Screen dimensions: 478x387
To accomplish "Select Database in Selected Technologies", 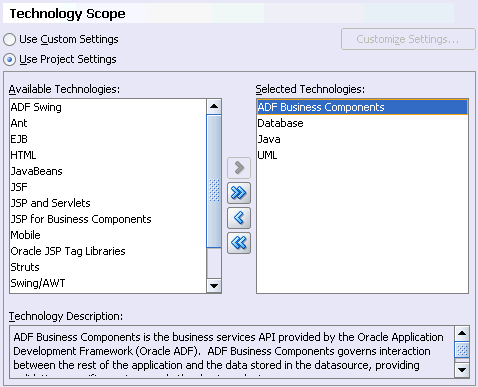I will point(362,123).
